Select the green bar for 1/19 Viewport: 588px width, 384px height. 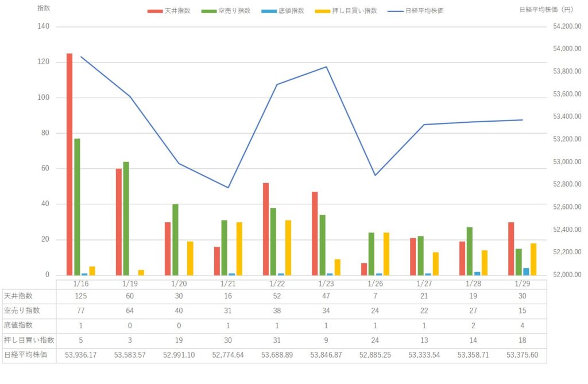click(x=126, y=218)
